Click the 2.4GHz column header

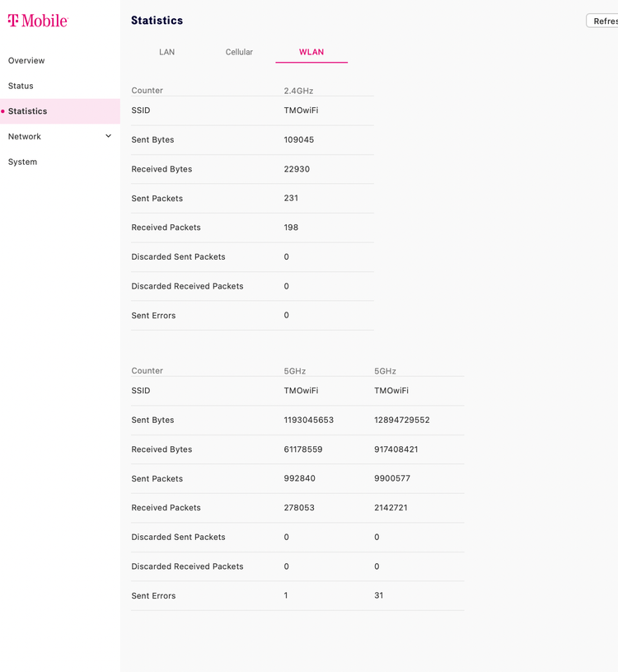click(x=298, y=91)
